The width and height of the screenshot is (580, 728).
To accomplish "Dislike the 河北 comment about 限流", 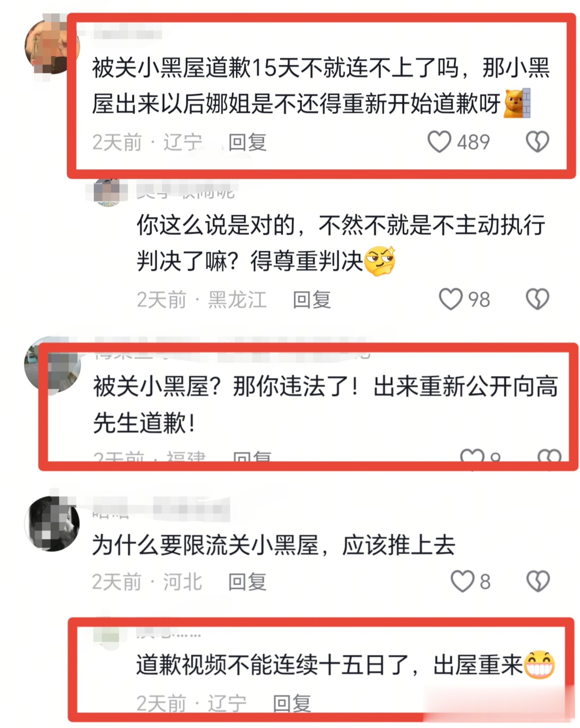I will pos(538,581).
